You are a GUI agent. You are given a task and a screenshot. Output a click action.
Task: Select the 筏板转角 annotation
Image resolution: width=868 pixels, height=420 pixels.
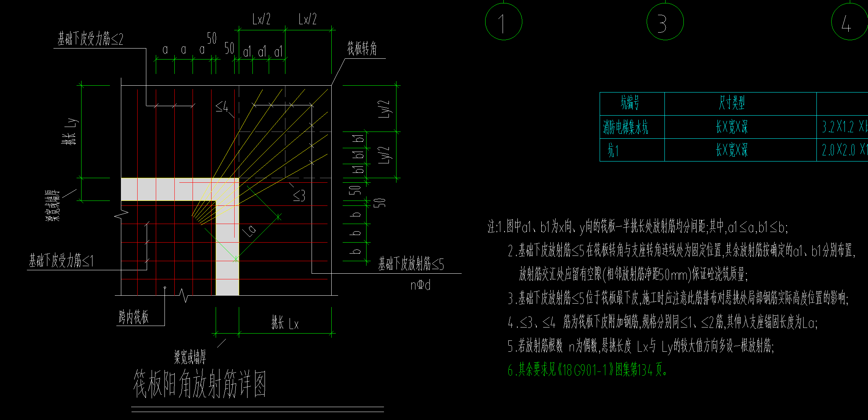pyautogui.click(x=362, y=49)
